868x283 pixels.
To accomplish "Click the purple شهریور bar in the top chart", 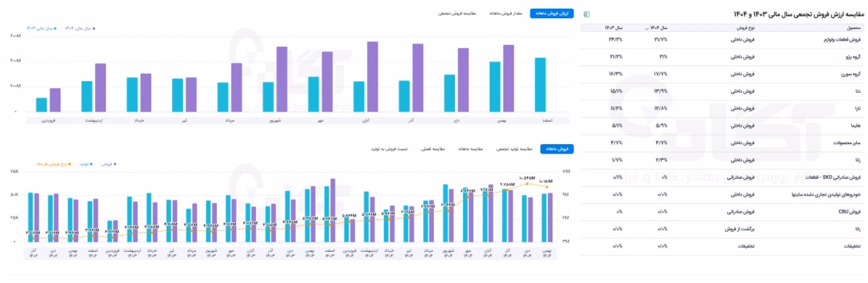I will coord(281,79).
